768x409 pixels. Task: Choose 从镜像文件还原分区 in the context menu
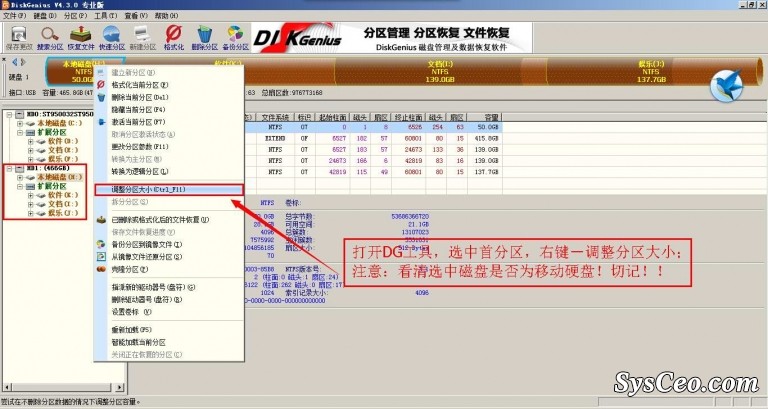[x=169, y=257]
